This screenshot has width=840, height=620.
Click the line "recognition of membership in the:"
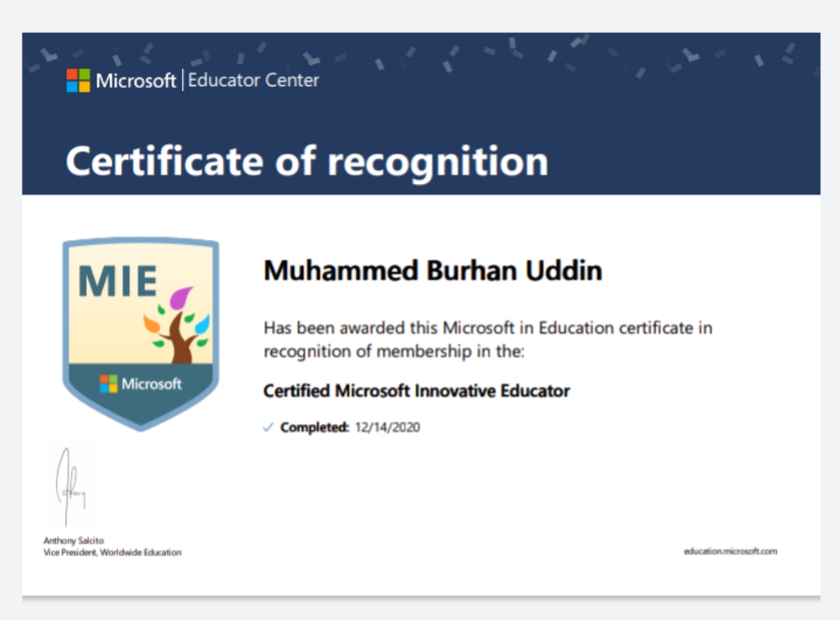coord(394,351)
